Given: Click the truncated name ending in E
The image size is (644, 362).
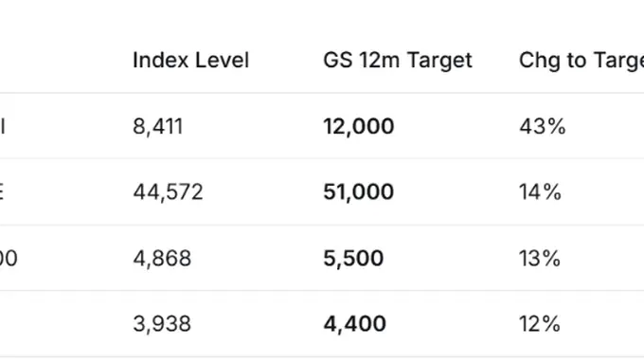Looking at the screenshot, I should tap(2, 191).
